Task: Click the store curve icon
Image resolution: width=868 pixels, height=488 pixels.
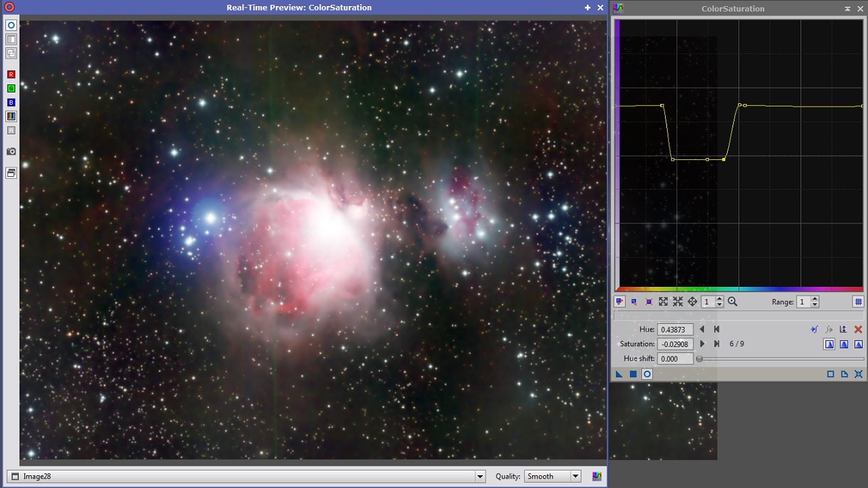Action: (815, 329)
